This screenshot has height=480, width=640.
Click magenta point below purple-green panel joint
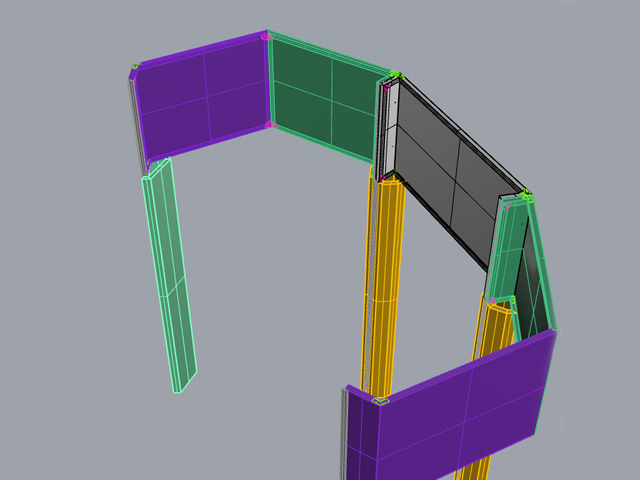click(x=269, y=125)
